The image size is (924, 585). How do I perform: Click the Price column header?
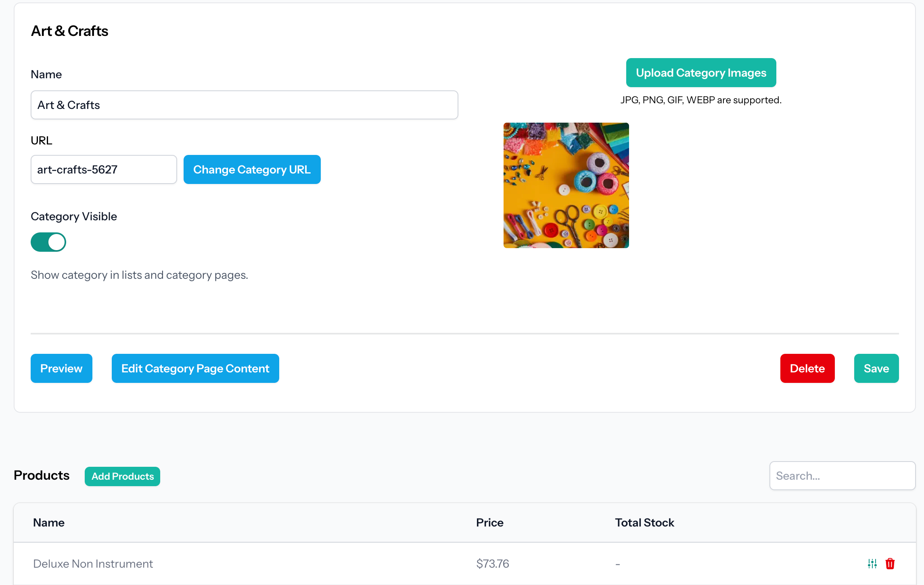pos(489,522)
